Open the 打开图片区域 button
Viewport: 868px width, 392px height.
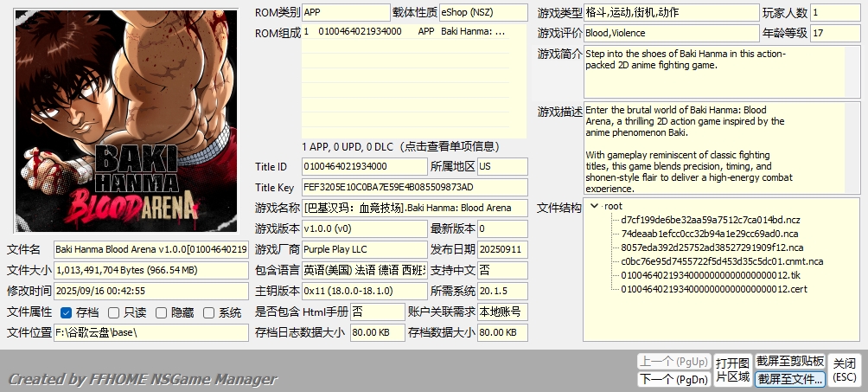pos(732,370)
